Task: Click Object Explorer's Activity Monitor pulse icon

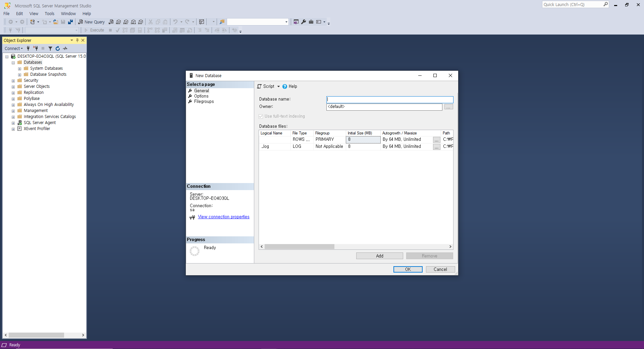Action: click(x=65, y=48)
